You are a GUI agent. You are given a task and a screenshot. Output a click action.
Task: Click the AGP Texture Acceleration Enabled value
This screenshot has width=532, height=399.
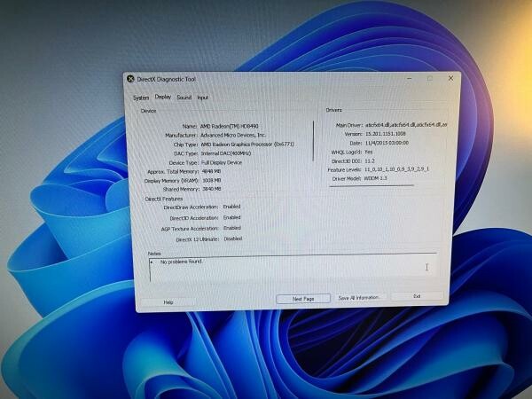point(232,228)
